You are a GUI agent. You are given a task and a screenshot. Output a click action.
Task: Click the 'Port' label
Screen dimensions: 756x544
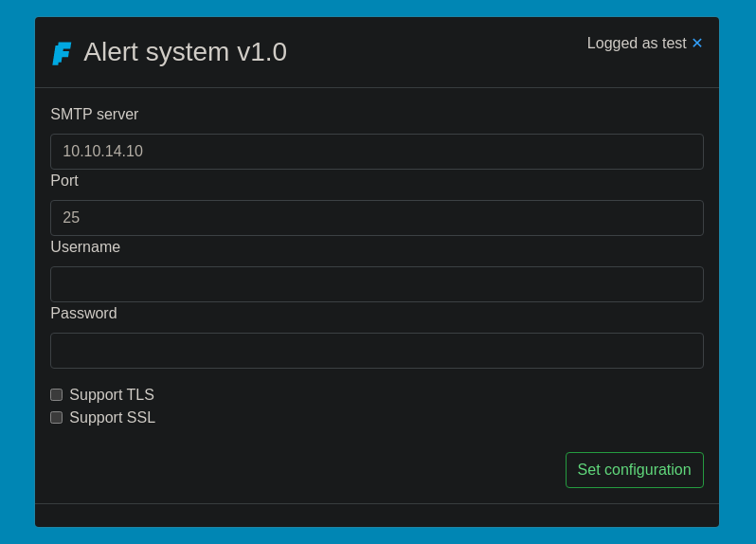(64, 181)
